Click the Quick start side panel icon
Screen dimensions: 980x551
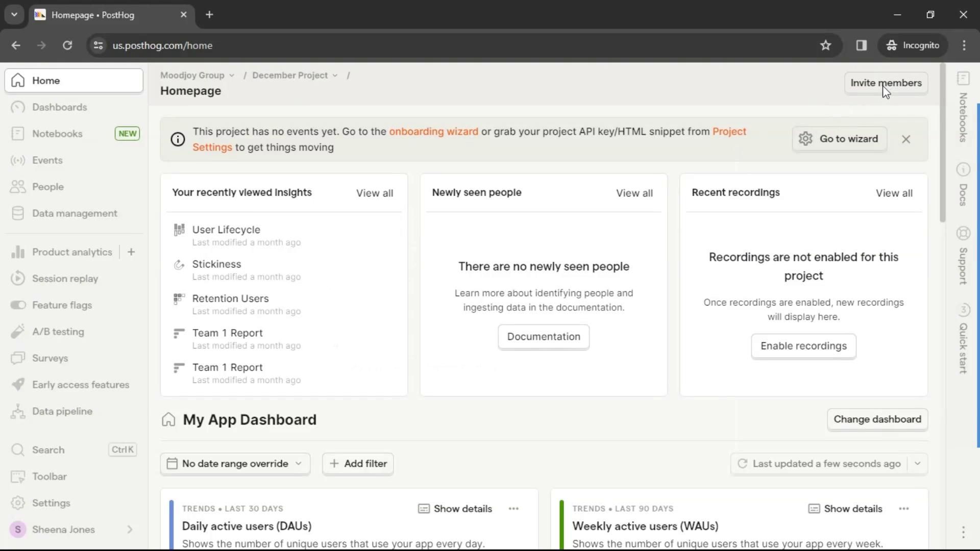tap(963, 310)
